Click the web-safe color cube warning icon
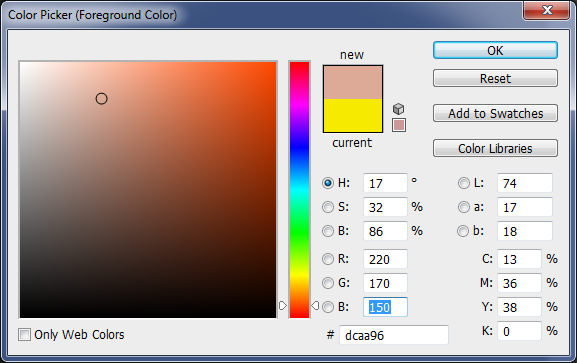The height and width of the screenshot is (363, 577). (x=399, y=109)
